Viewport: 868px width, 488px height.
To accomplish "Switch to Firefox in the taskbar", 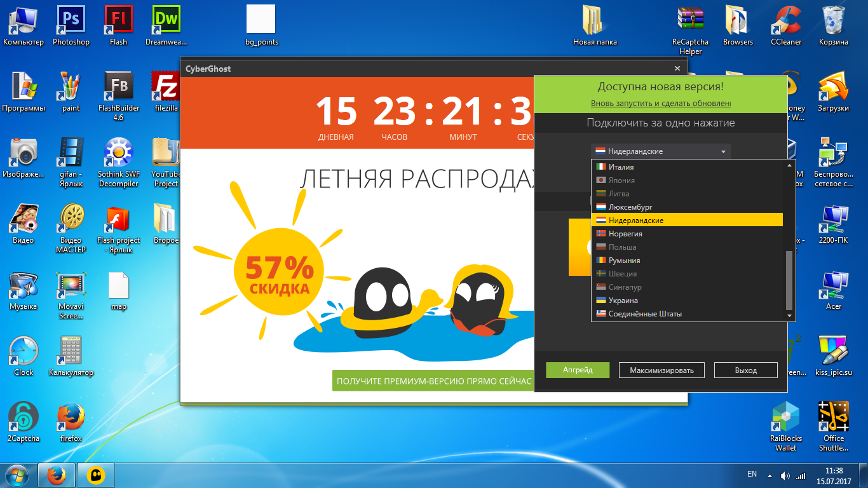I will (x=57, y=475).
